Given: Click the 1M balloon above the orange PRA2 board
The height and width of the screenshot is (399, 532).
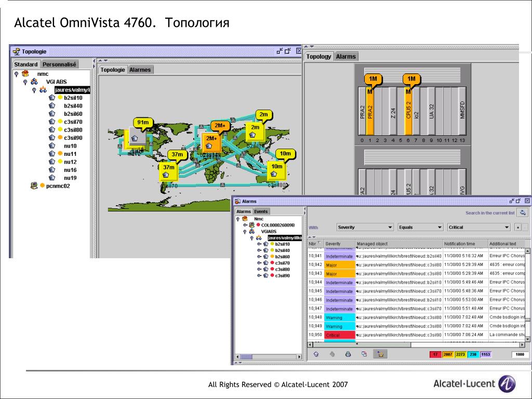Looking at the screenshot, I should coord(373,79).
